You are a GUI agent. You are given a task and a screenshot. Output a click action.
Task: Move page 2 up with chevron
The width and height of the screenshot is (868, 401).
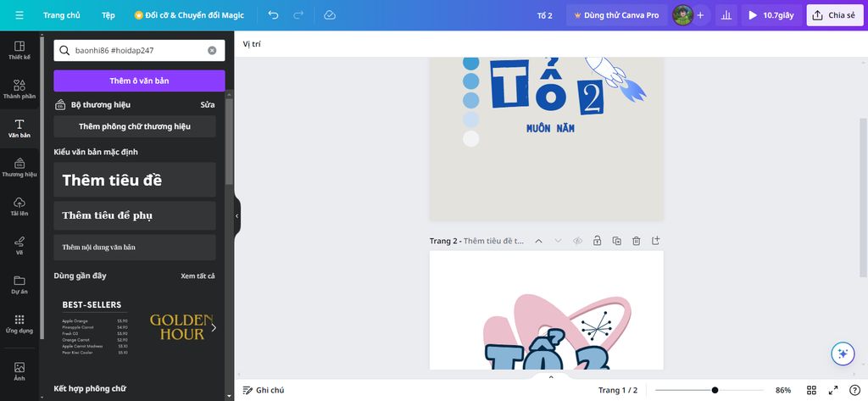click(538, 241)
